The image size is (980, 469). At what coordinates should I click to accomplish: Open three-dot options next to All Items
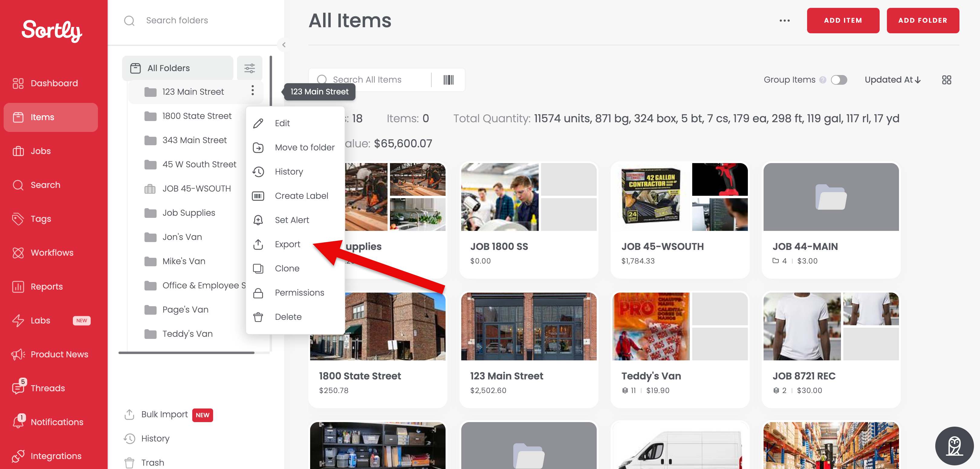pos(784,21)
